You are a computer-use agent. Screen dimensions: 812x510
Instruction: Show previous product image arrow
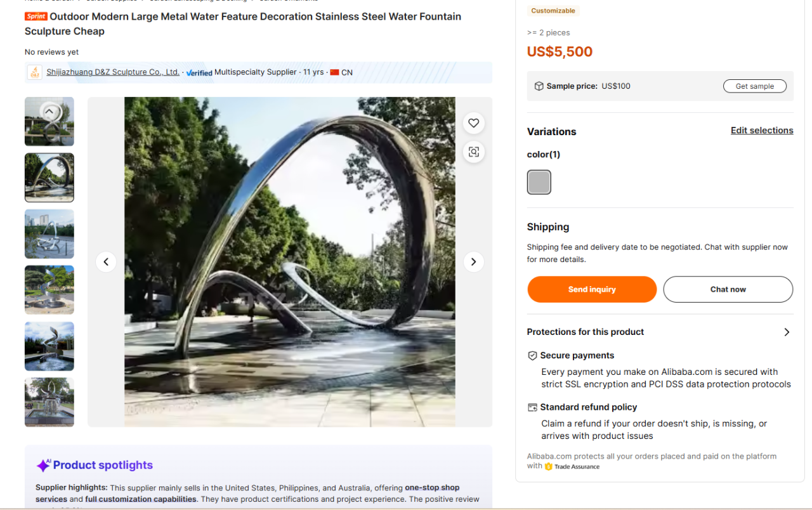pos(106,262)
